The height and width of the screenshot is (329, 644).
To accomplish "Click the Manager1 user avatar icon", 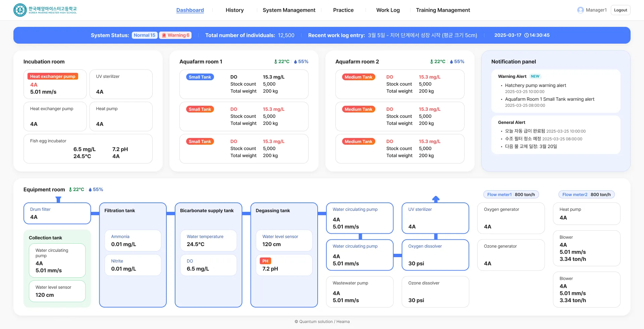I will tap(580, 10).
